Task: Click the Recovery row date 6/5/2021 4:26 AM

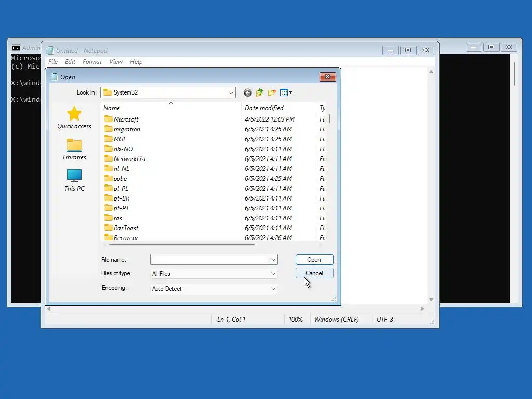Action: [268, 237]
